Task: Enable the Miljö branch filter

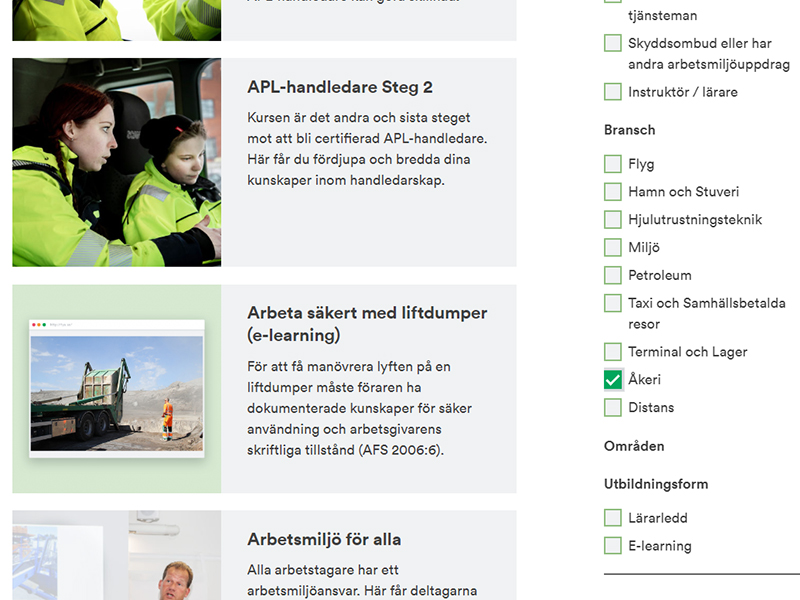Action: [611, 246]
